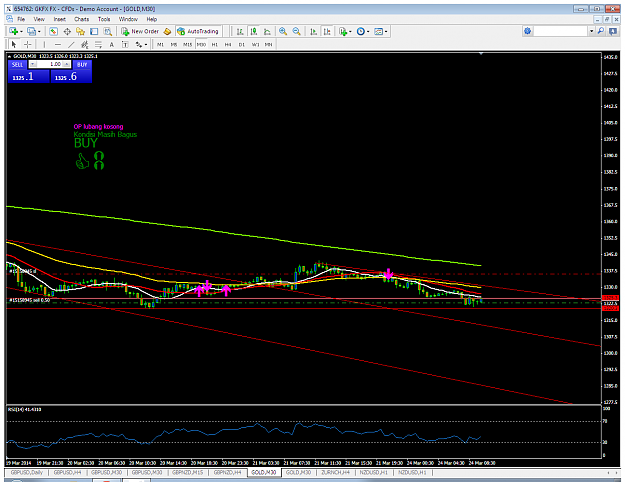The width and height of the screenshot is (625, 482).
Task: Open the Charts menu
Action: coord(82,19)
